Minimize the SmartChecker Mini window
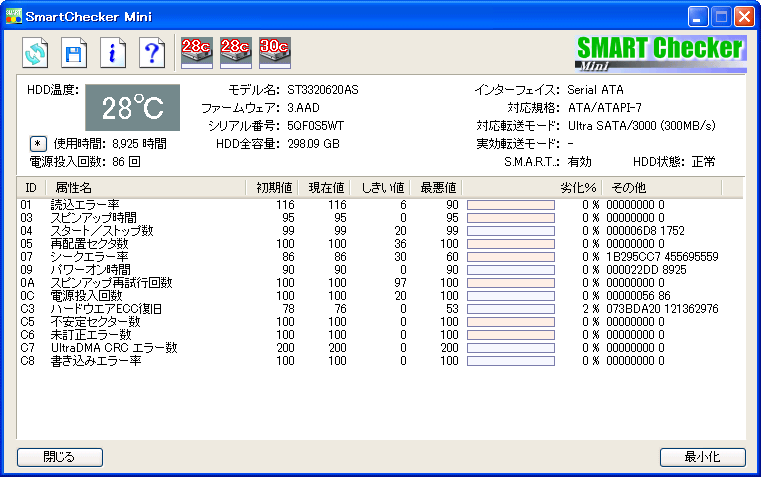761x477 pixels. (x=698, y=17)
